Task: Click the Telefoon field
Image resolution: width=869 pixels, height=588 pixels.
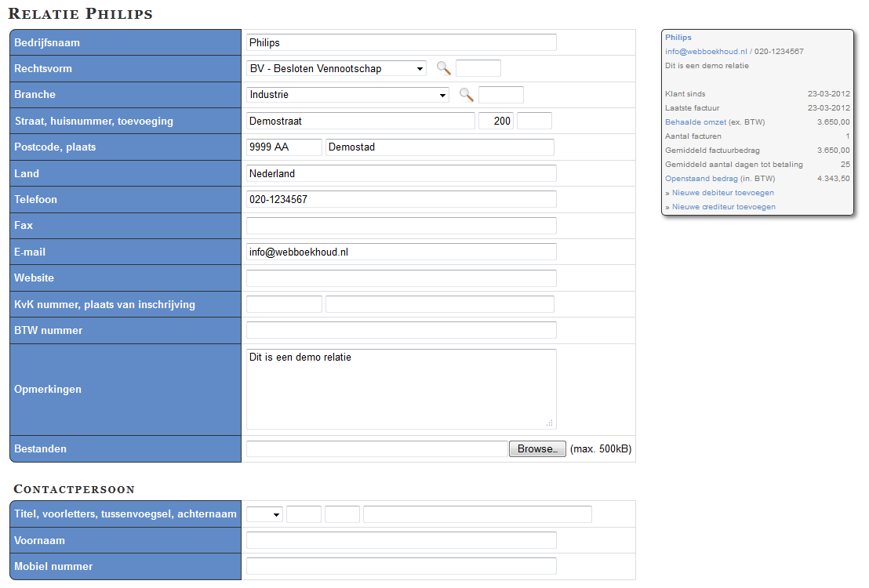Action: [x=402, y=199]
